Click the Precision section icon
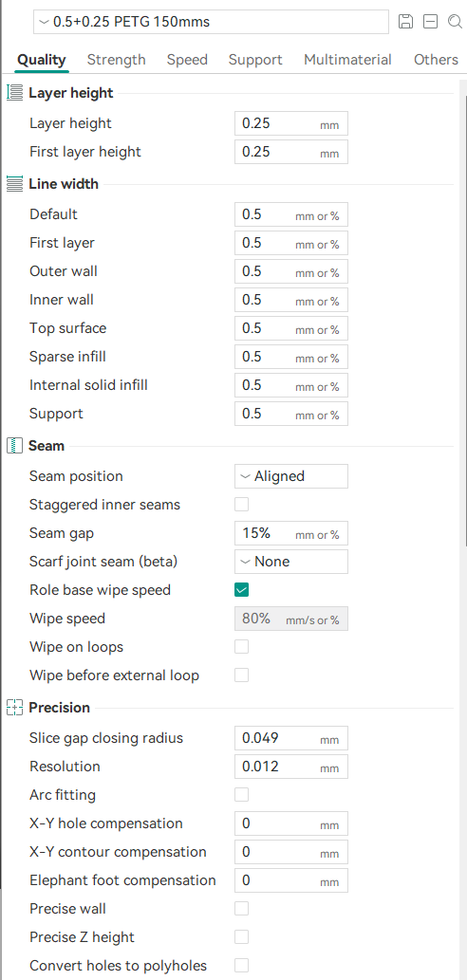Screen dimensions: 467x980 point(13,708)
